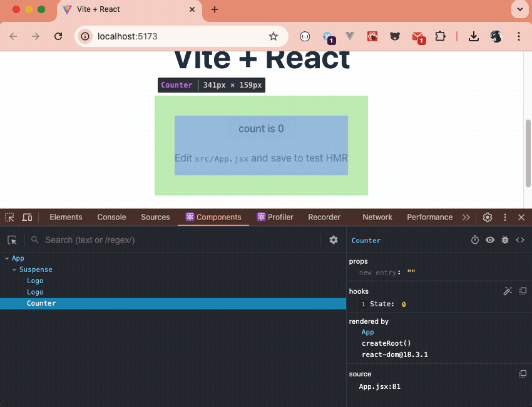
Task: Select the App component in tree
Action: 18,258
